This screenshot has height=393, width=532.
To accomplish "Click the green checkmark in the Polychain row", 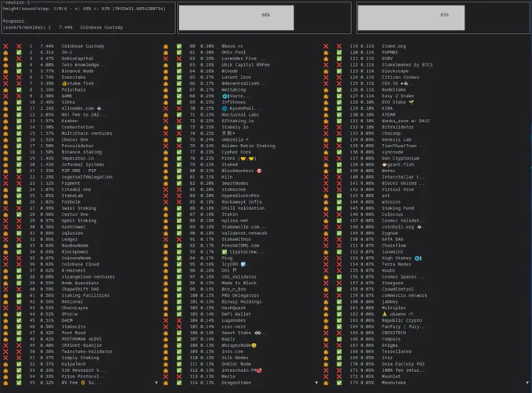I will point(19,89).
